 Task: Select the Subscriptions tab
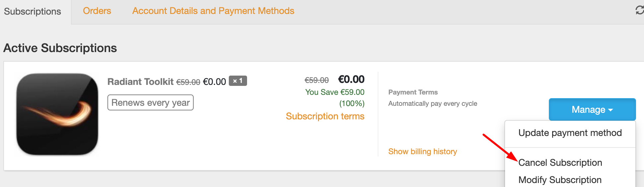pos(32,11)
